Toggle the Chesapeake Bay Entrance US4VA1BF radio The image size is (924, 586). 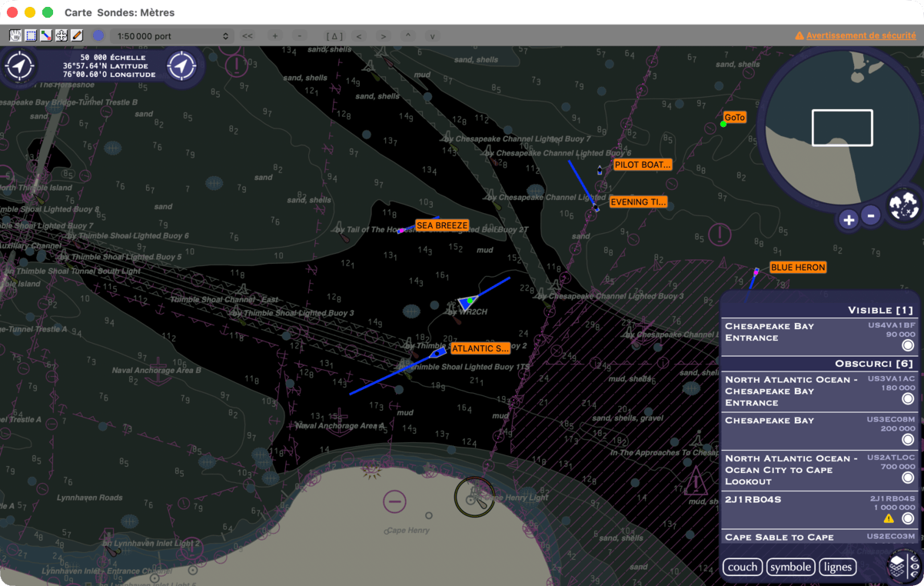click(908, 345)
